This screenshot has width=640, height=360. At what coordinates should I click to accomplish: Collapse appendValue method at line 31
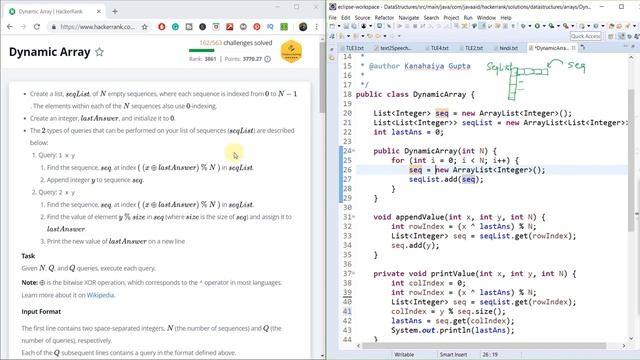(x=353, y=217)
